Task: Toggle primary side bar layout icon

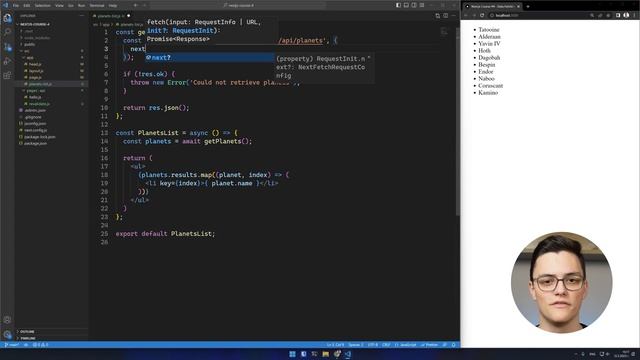Action: [398, 5]
